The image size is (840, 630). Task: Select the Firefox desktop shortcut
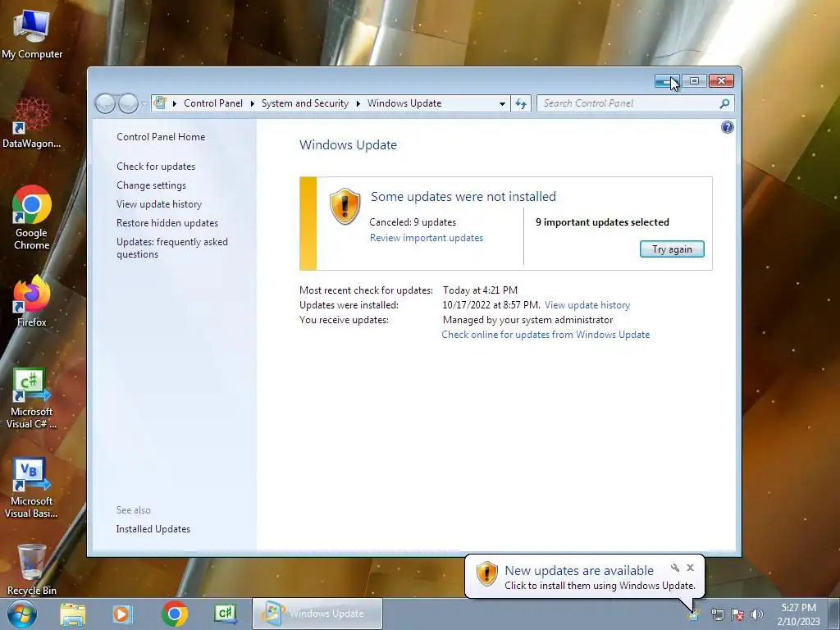click(32, 301)
